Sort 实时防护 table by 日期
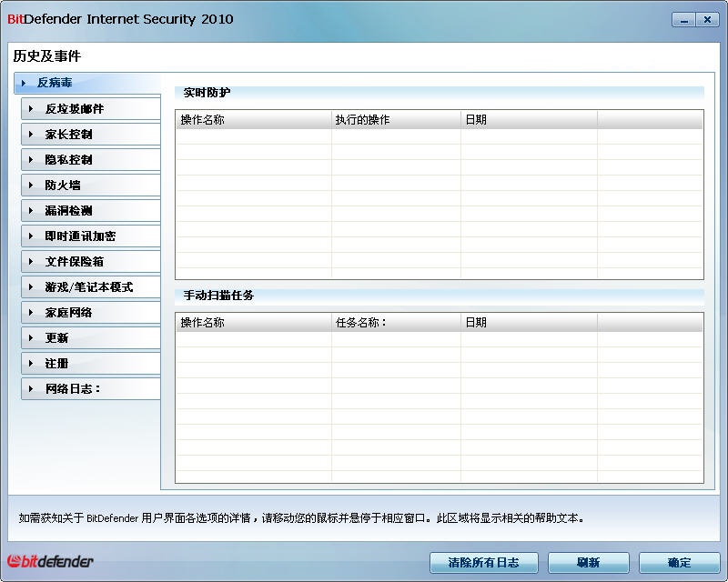Viewport: 728px width, 582px height. point(529,120)
